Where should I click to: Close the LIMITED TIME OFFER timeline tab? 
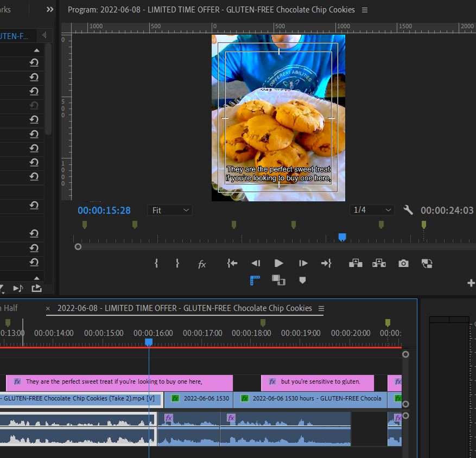[x=48, y=309]
